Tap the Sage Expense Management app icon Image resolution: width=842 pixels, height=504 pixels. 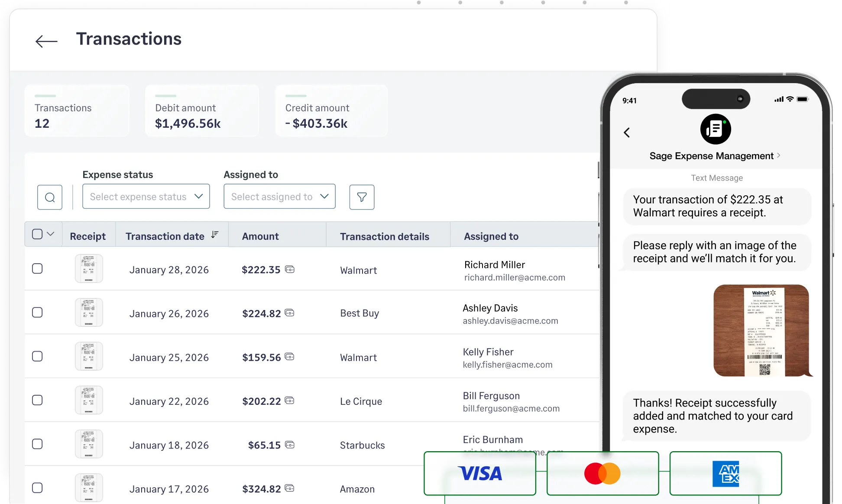pos(716,129)
